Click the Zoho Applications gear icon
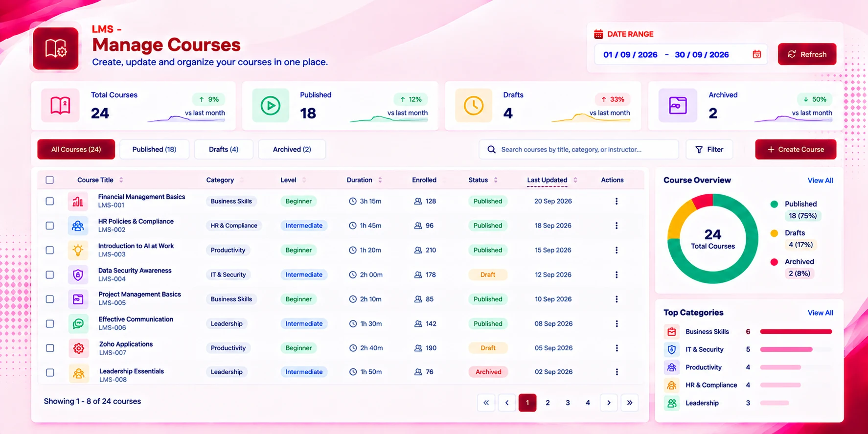The width and height of the screenshot is (868, 434). (x=78, y=348)
